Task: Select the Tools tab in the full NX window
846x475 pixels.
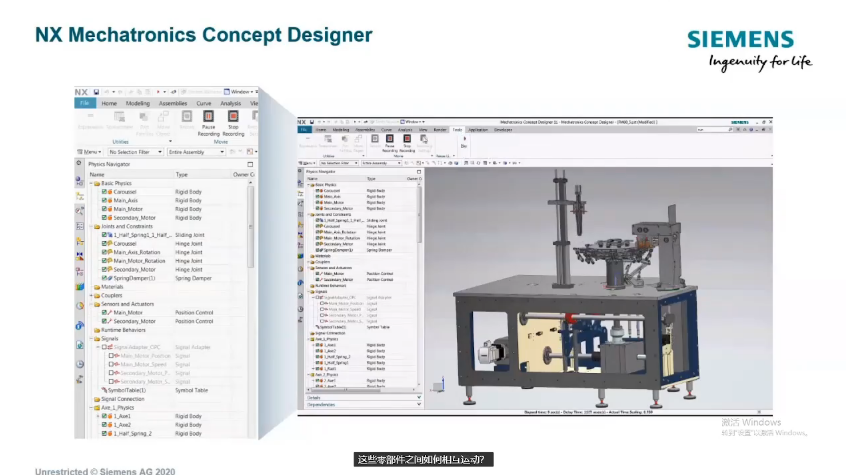Action: point(457,130)
